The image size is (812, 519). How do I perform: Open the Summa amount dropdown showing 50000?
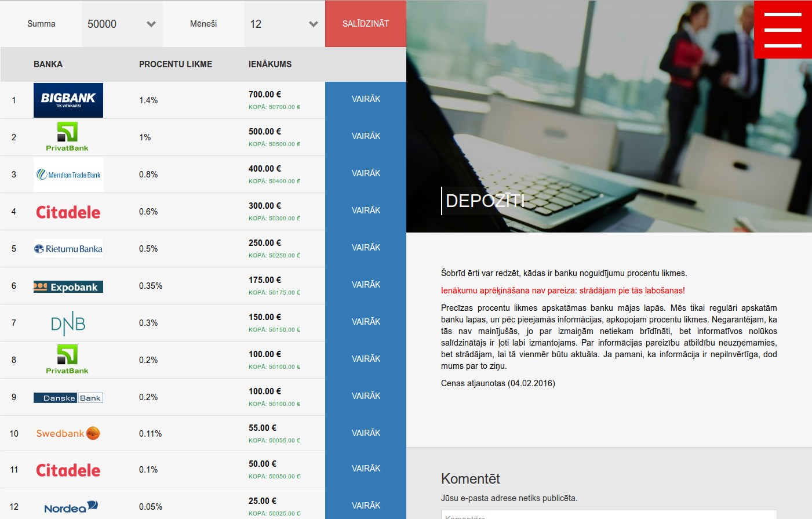[x=122, y=24]
